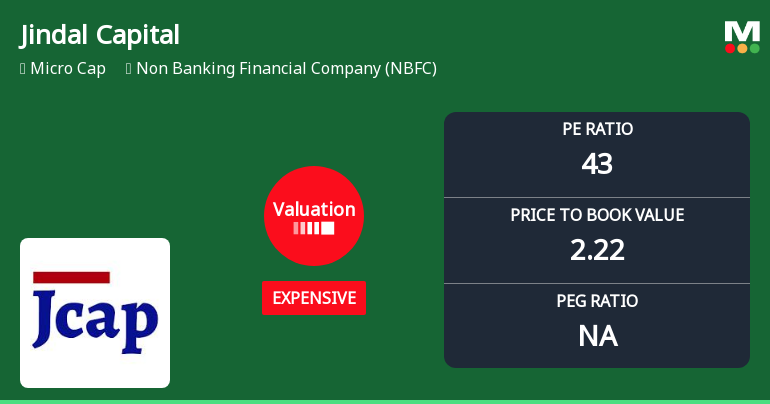Click the Jindal Capital title

[x=100, y=35]
